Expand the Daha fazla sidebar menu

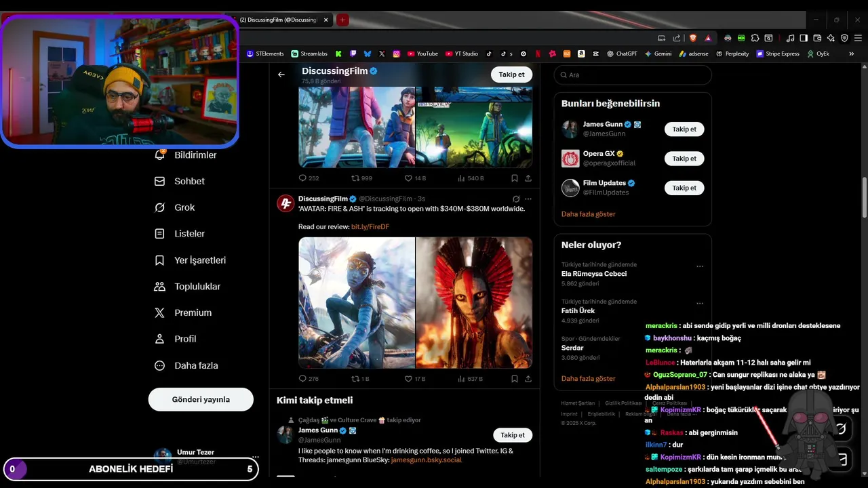tap(186, 365)
